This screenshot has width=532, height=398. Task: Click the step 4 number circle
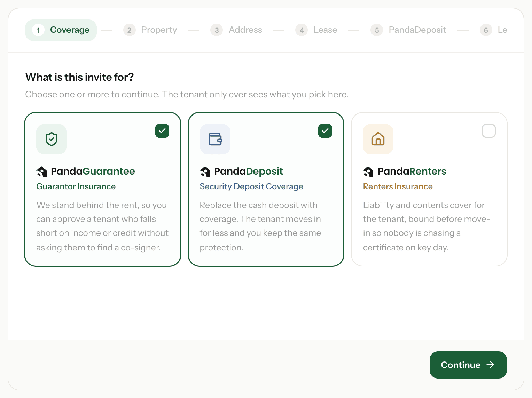[302, 30]
